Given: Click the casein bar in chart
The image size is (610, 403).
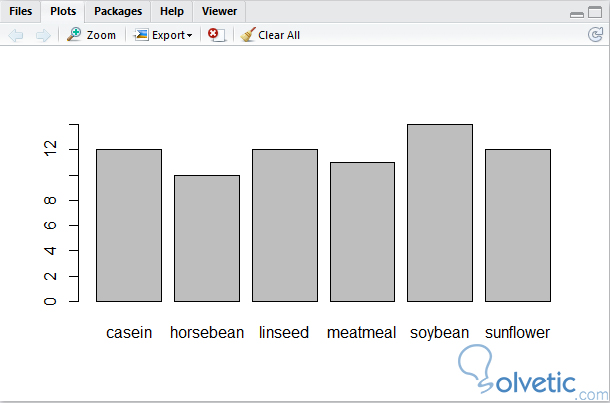Looking at the screenshot, I should pos(129,225).
